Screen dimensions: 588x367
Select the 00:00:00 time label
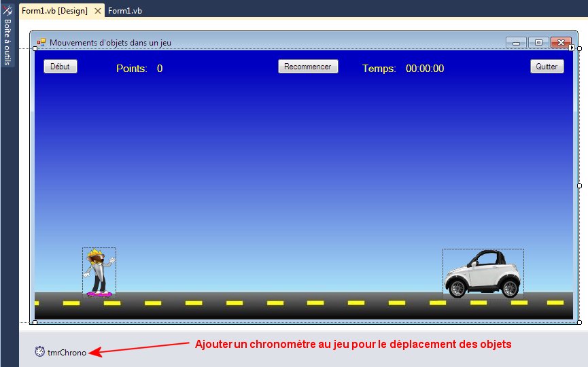pyautogui.click(x=424, y=69)
